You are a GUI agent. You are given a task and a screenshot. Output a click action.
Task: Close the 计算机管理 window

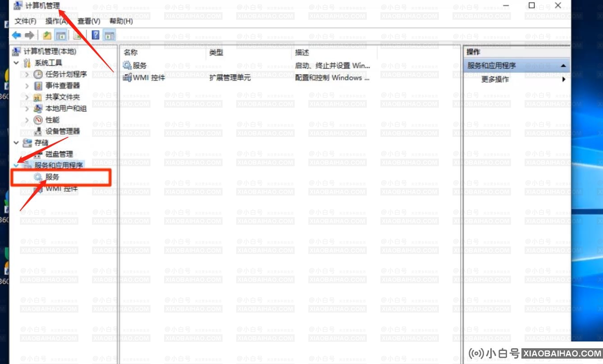(558, 5)
